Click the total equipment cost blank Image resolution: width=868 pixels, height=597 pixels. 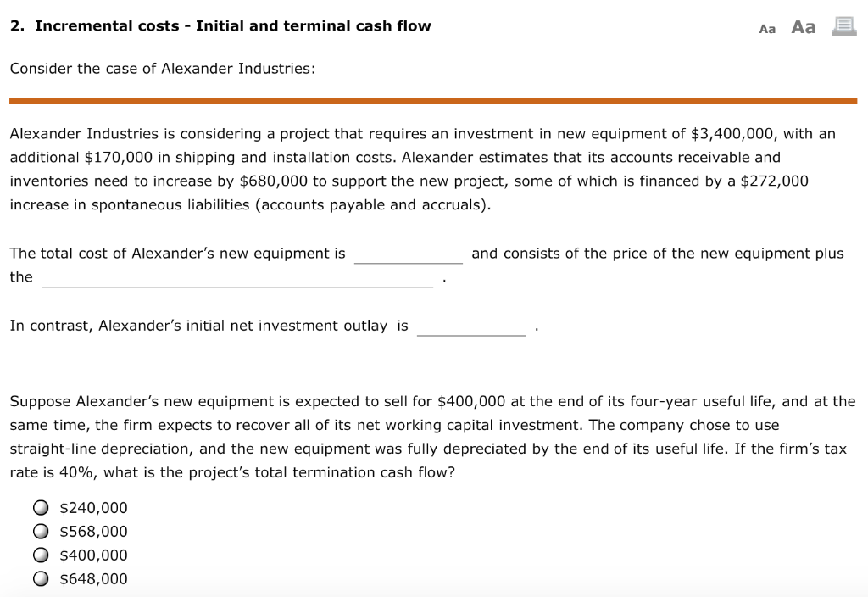pyautogui.click(x=409, y=258)
